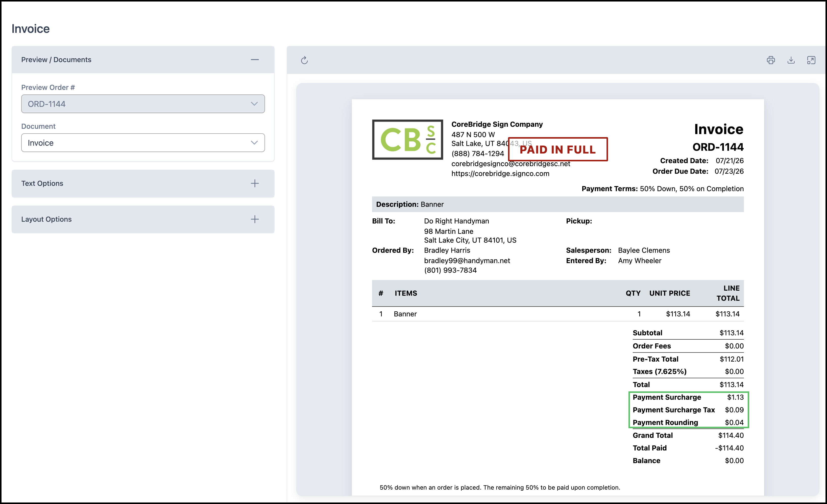Screen dimensions: 827x504
Task: Refresh the invoice preview
Action: coord(304,60)
